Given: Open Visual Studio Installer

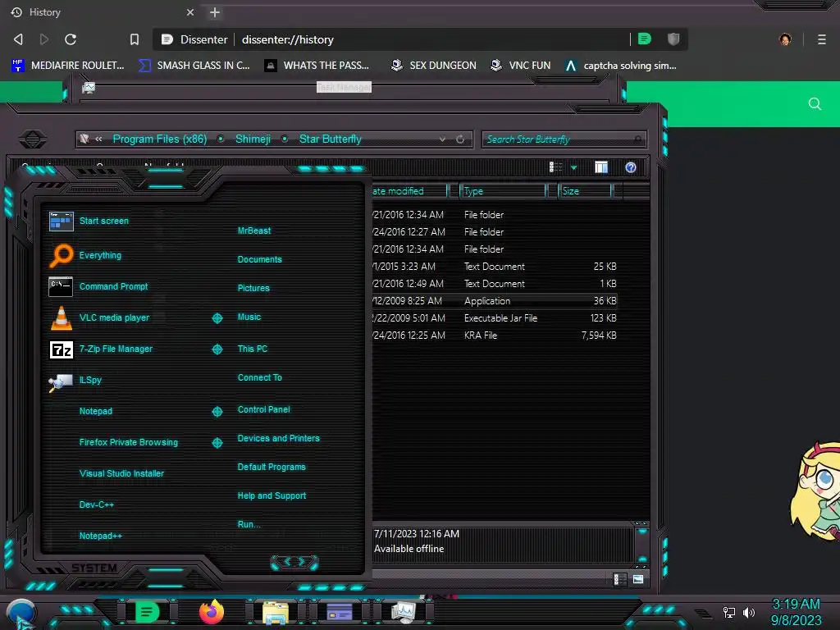Looking at the screenshot, I should point(121,473).
